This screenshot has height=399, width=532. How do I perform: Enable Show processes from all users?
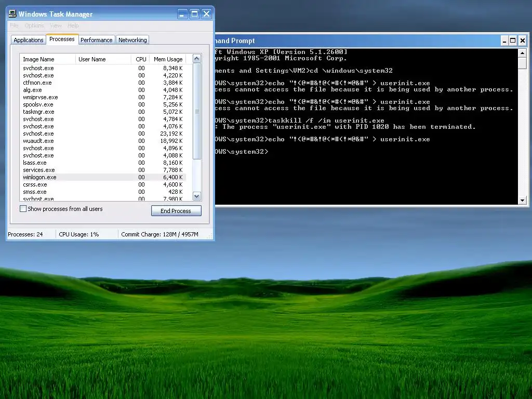[23, 209]
